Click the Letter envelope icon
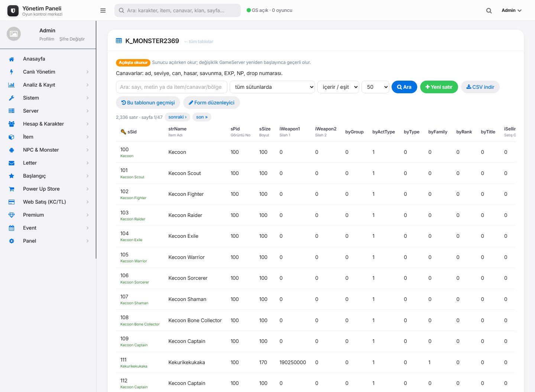Image resolution: width=535 pixels, height=392 pixels. click(12, 163)
